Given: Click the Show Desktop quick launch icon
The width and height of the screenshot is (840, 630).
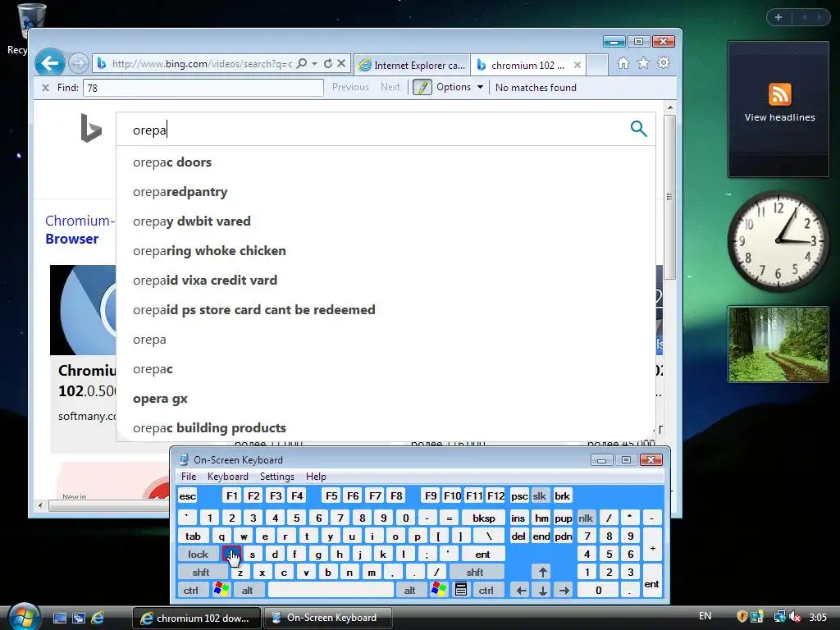Looking at the screenshot, I should pyautogui.click(x=59, y=618).
